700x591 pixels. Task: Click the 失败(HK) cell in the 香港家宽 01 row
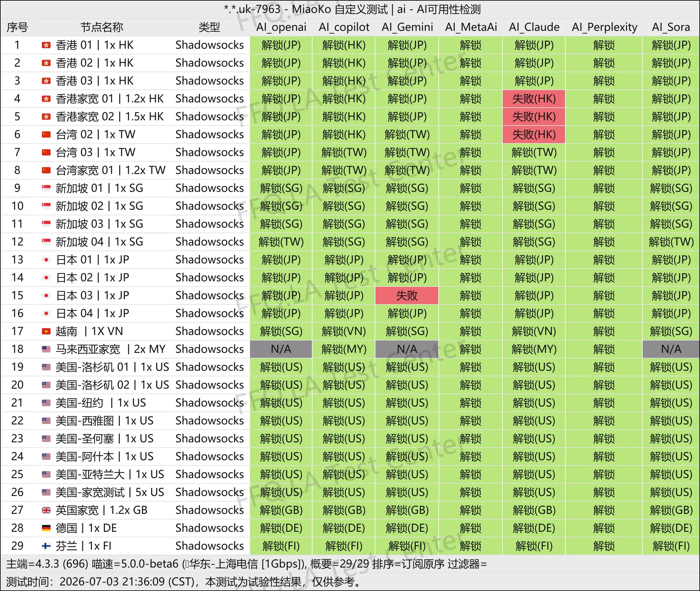[534, 99]
